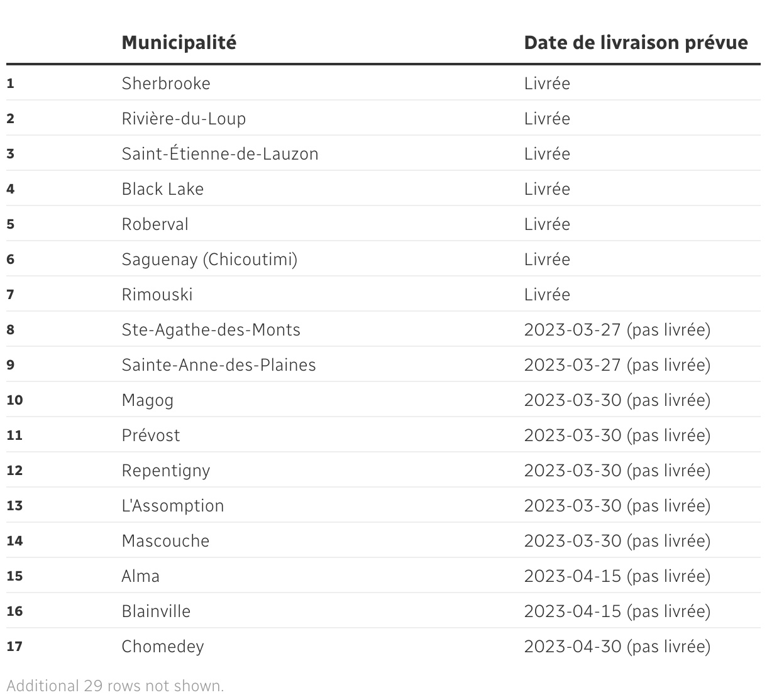This screenshot has width=767, height=700.
Task: Click Sainte-Anne-des-Plaines delivery date cell
Action: click(x=617, y=365)
